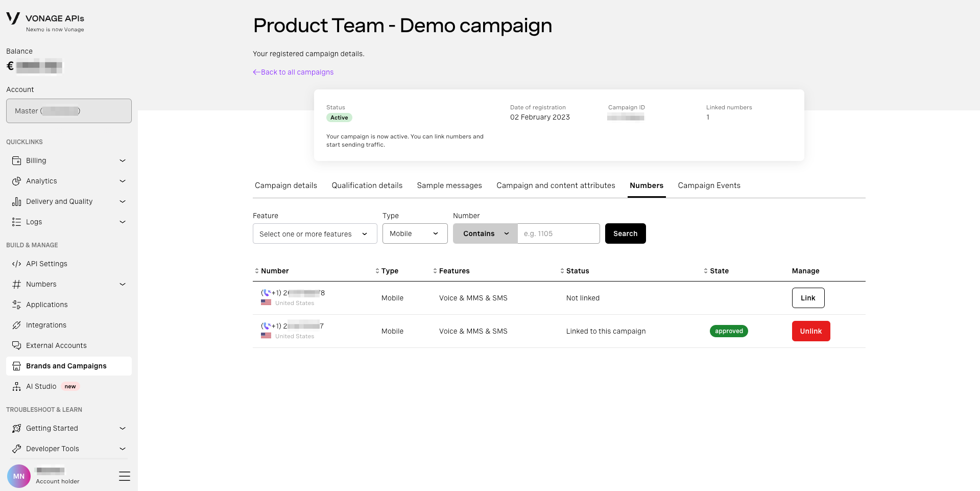Expand the Developer Tools chevron
This screenshot has width=980, height=491.
pos(123,449)
